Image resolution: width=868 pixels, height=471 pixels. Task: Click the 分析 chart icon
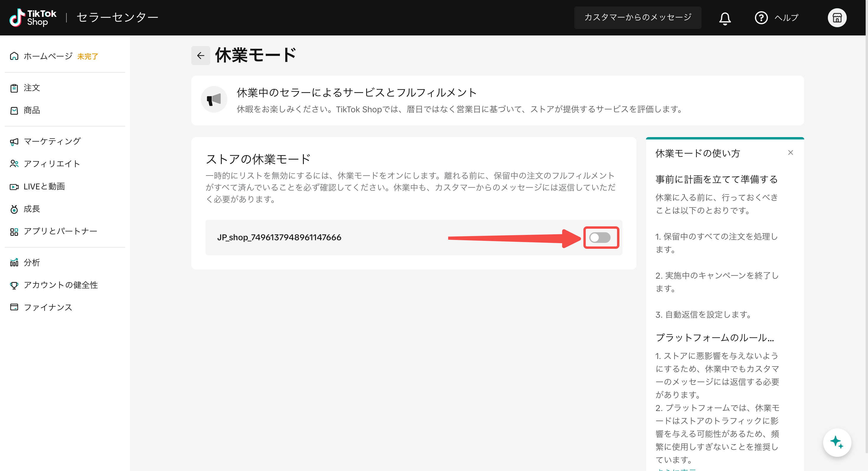tap(14, 263)
